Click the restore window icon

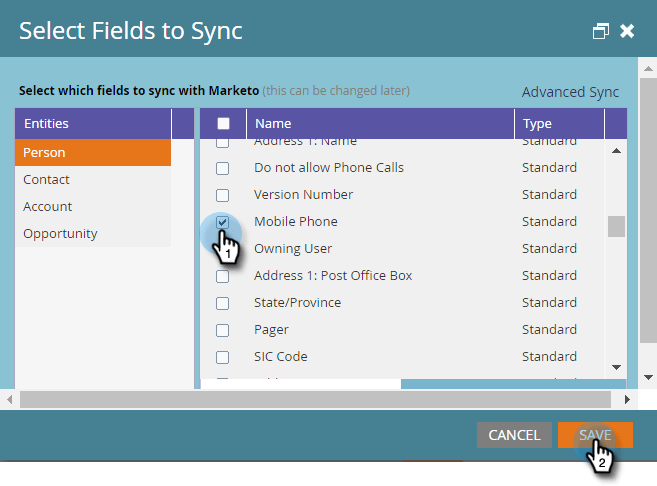tap(600, 31)
